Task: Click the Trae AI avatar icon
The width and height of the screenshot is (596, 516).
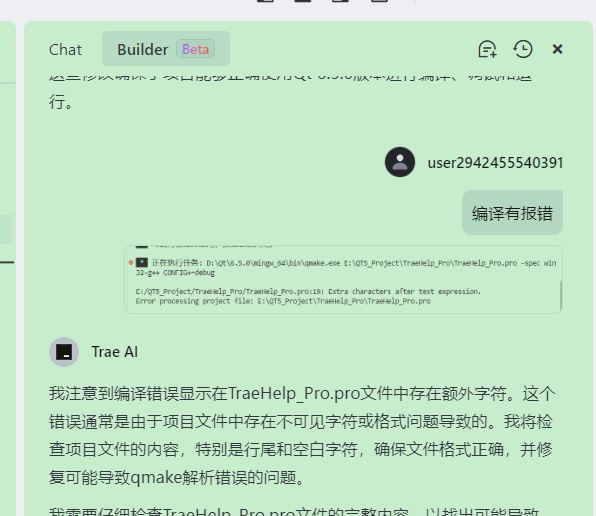Action: 64,352
